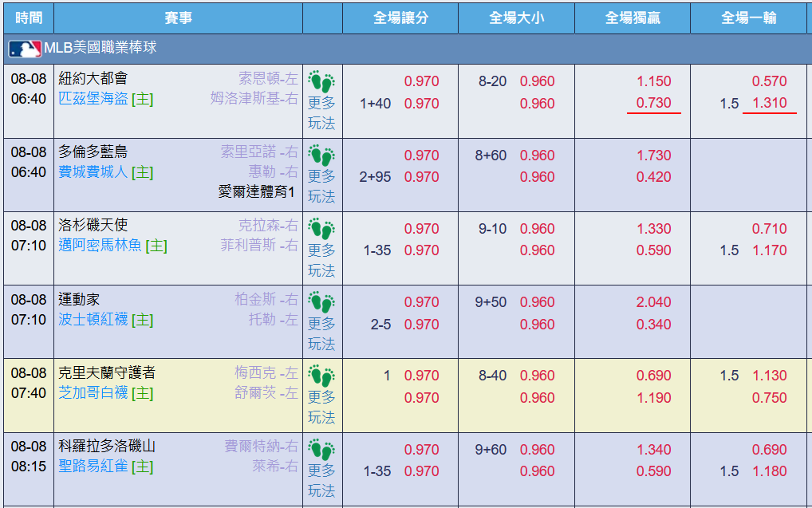Open 聖路易紅雀 team link

click(93, 466)
